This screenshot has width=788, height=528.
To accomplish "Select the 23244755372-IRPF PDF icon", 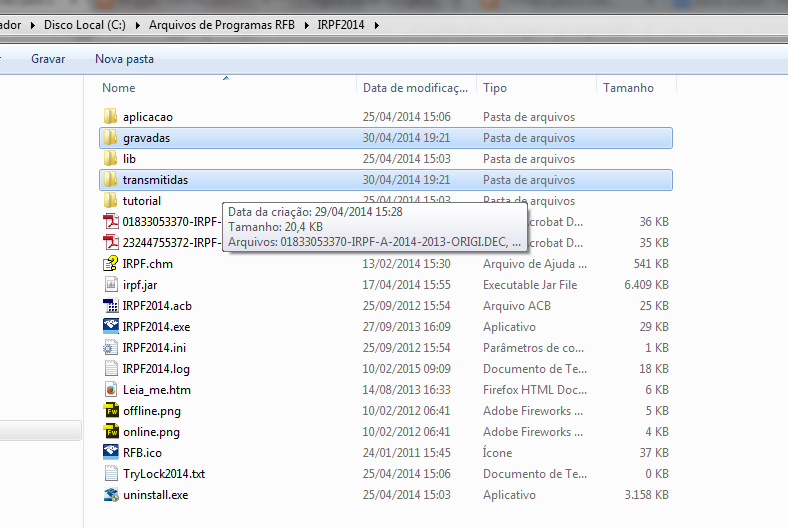I will pos(111,243).
